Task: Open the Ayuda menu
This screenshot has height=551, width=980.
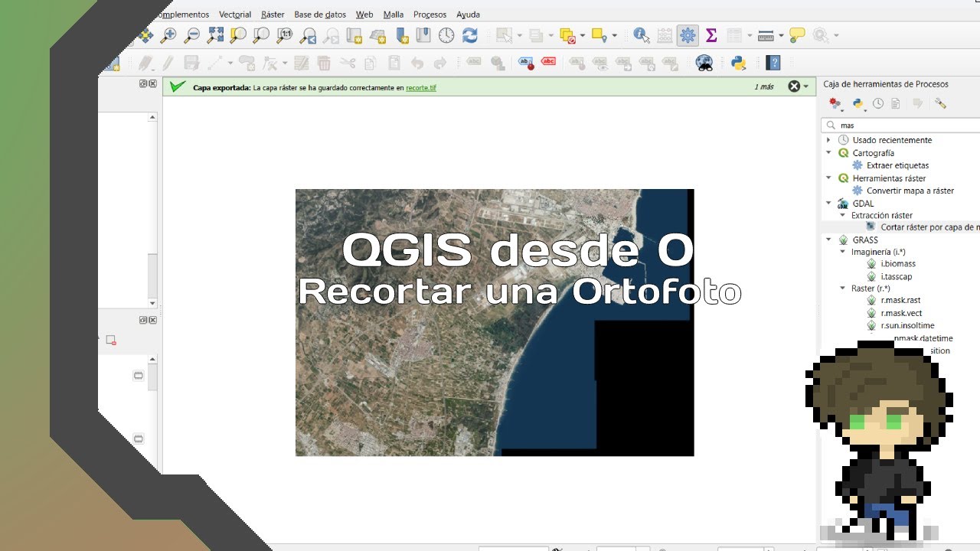Action: click(468, 15)
